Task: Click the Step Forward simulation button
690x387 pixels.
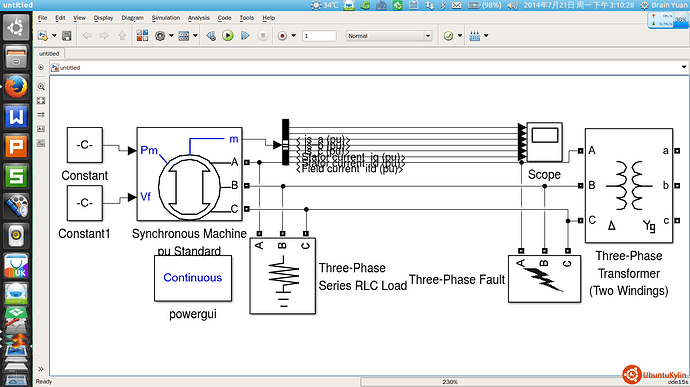Action: coord(245,36)
